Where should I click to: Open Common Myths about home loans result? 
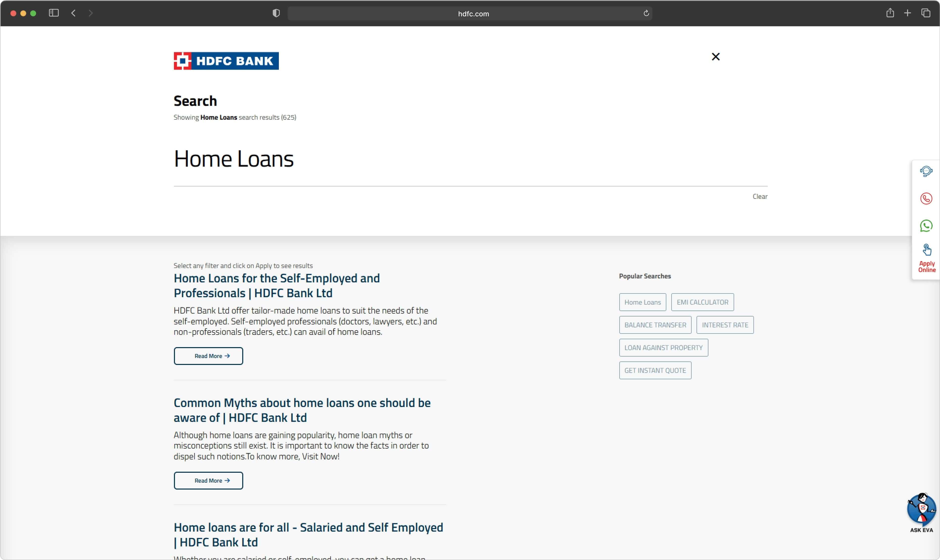[x=301, y=410]
